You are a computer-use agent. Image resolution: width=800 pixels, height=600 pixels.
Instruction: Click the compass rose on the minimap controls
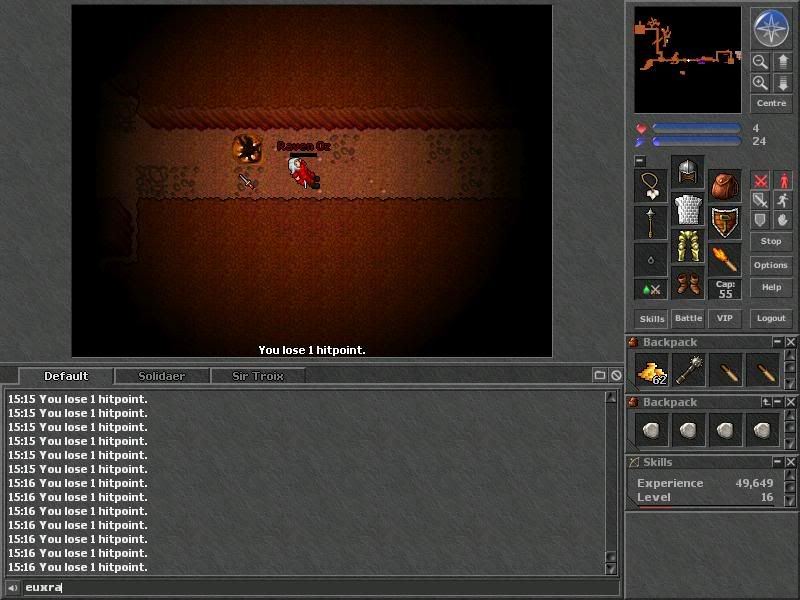click(770, 28)
